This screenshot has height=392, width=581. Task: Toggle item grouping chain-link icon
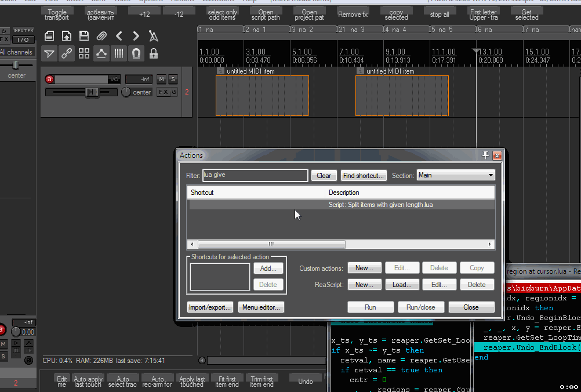[x=67, y=54]
